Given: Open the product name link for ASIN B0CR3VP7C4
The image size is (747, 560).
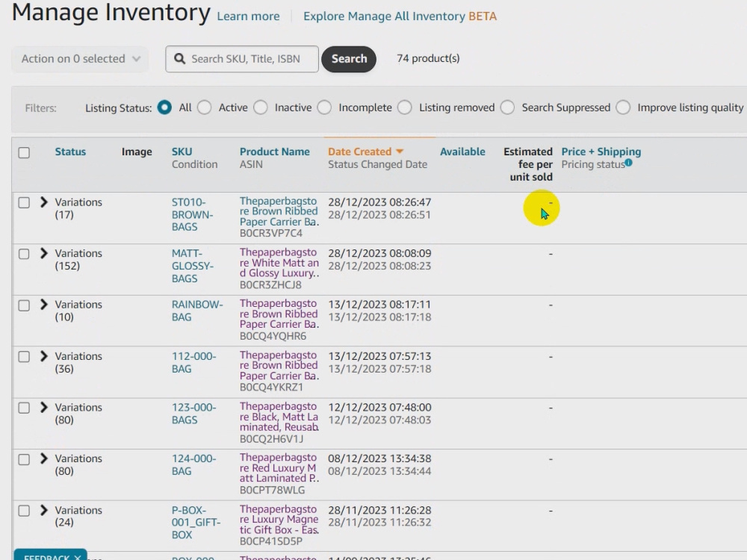Looking at the screenshot, I should (279, 211).
